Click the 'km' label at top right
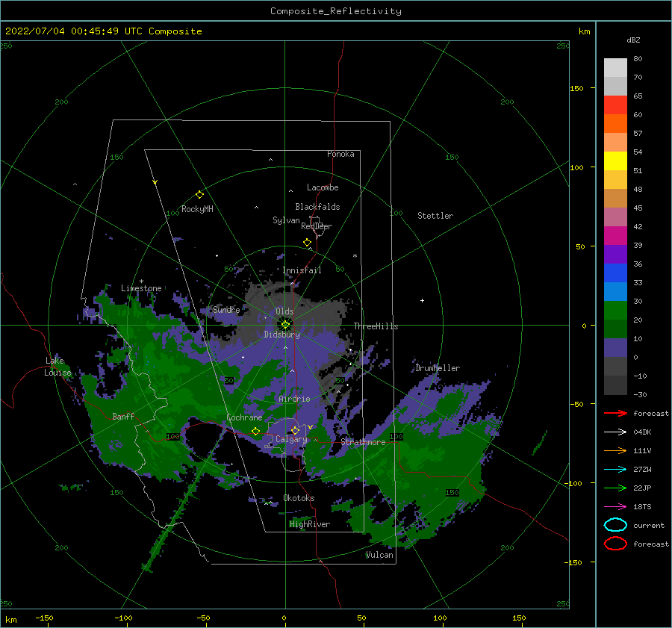The height and width of the screenshot is (628, 672). tap(584, 31)
